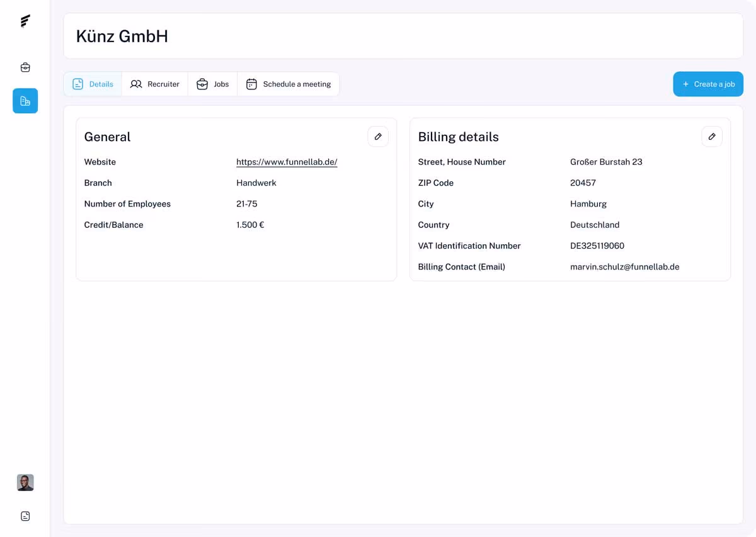Open the https://www.funnellab.de/ website link

coord(287,162)
